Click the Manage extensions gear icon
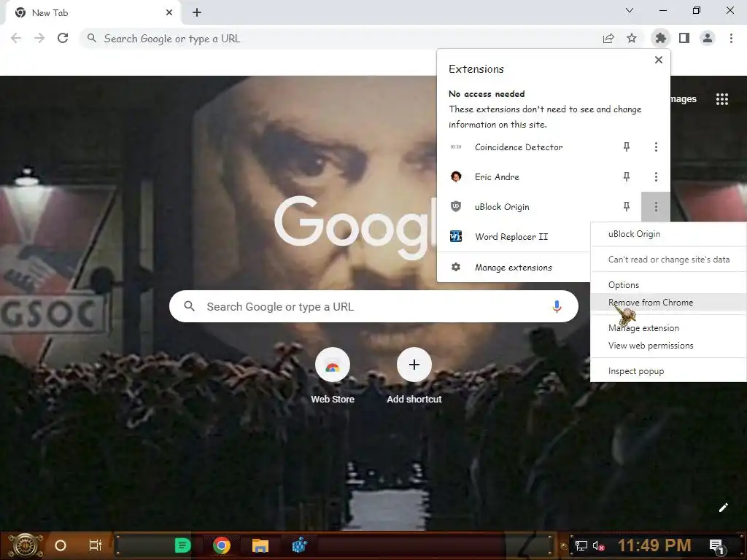Image resolution: width=747 pixels, height=560 pixels. [456, 267]
